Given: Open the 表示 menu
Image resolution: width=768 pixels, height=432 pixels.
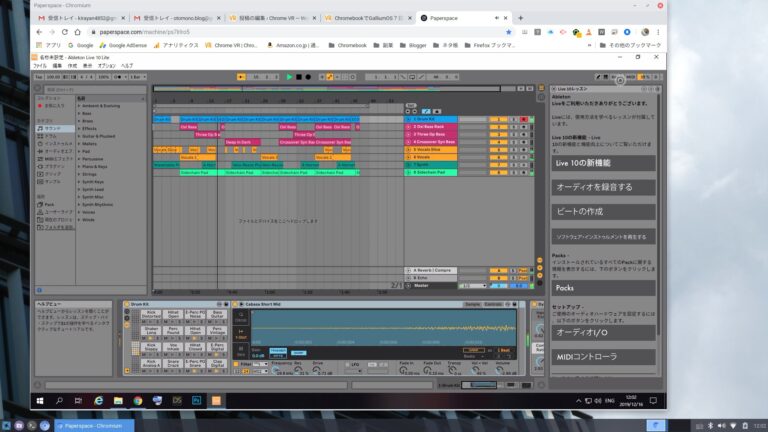Looking at the screenshot, I should 87,66.
